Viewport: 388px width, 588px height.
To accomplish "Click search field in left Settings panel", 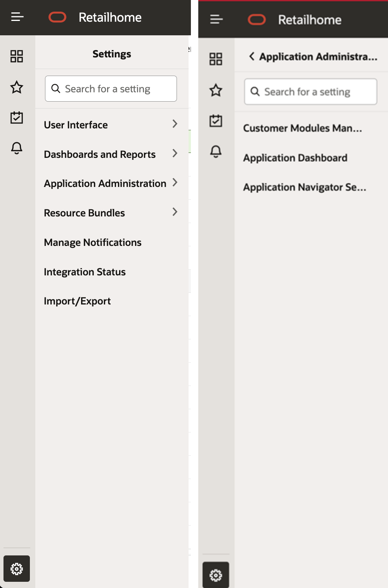I will [x=111, y=89].
